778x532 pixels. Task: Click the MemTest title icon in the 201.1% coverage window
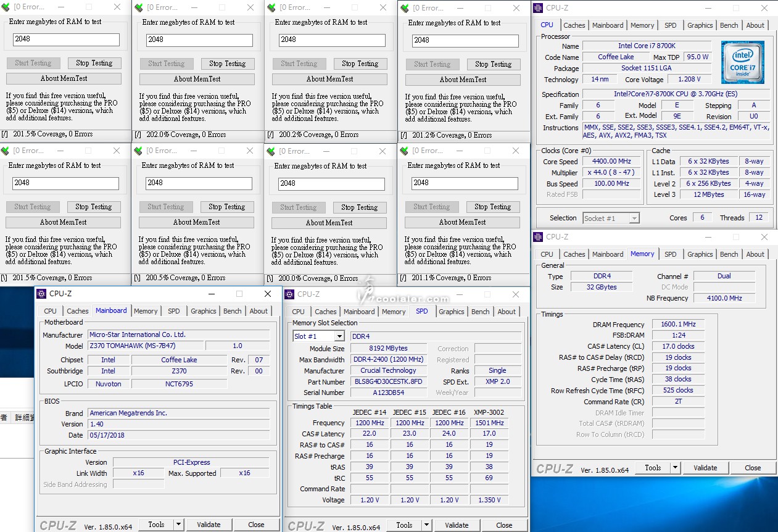[405, 151]
